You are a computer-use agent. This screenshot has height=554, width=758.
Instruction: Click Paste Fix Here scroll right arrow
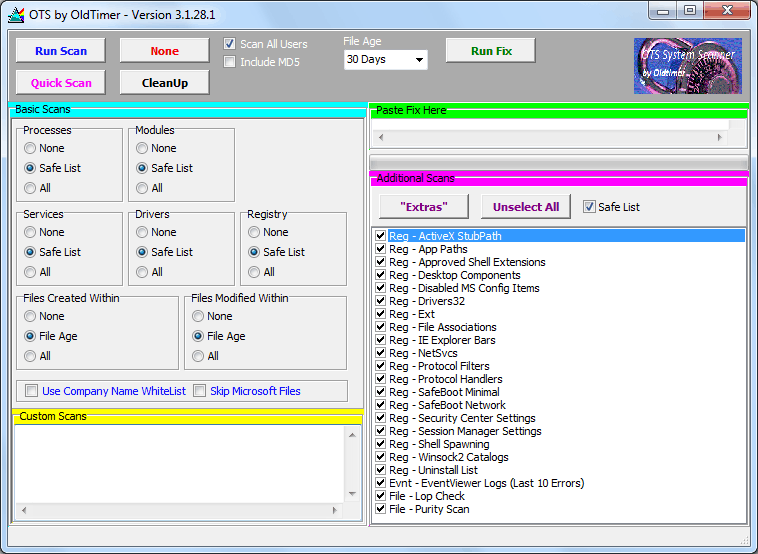pos(720,137)
